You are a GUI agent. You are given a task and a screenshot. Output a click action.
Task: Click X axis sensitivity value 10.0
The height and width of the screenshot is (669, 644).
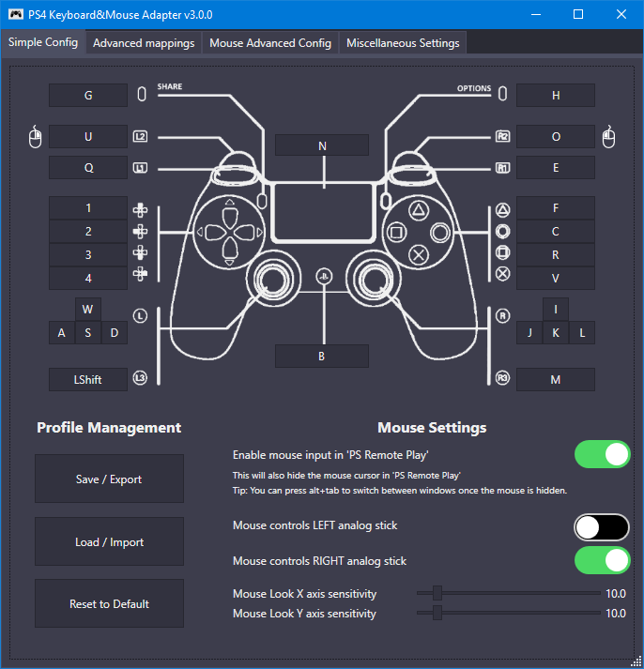click(616, 593)
